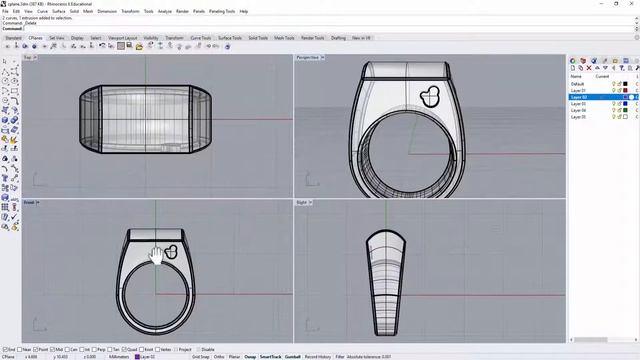Screen dimensions: 640x360
Task: Open the Layers panel tab icon
Action: coord(583,61)
